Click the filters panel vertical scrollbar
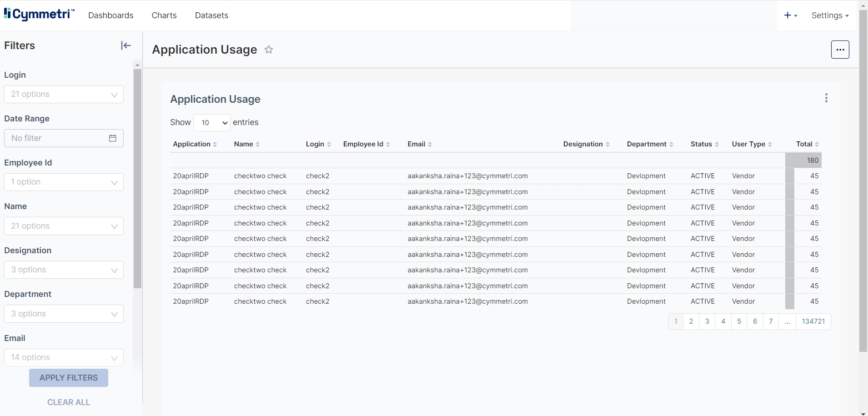Image resolution: width=868 pixels, height=416 pixels. pyautogui.click(x=138, y=178)
